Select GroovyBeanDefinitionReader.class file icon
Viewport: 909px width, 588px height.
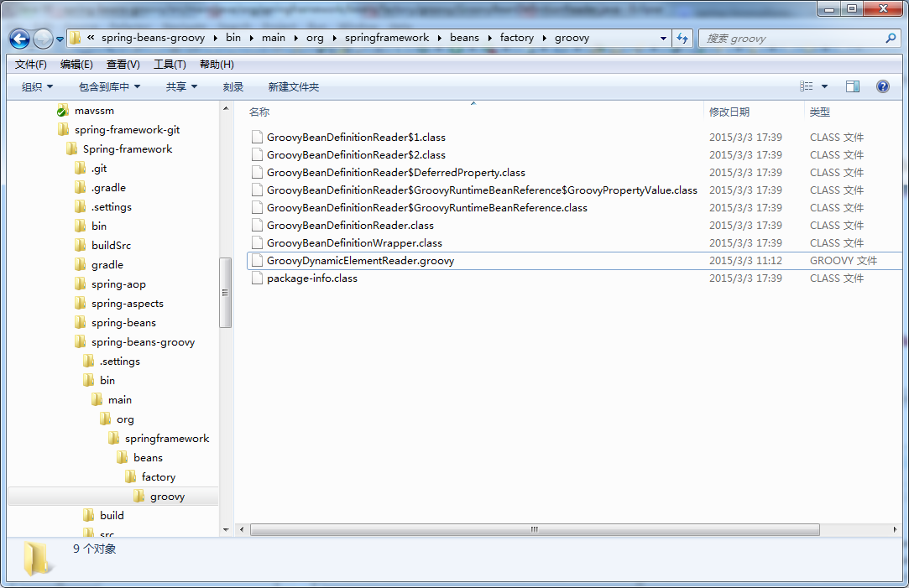[x=257, y=226]
